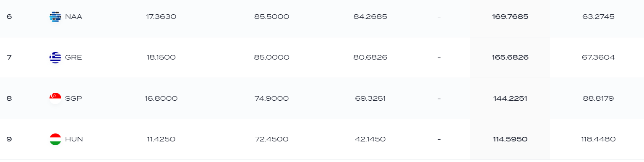Open the GRE team name link
The height and width of the screenshot is (162, 644).
(73, 57)
